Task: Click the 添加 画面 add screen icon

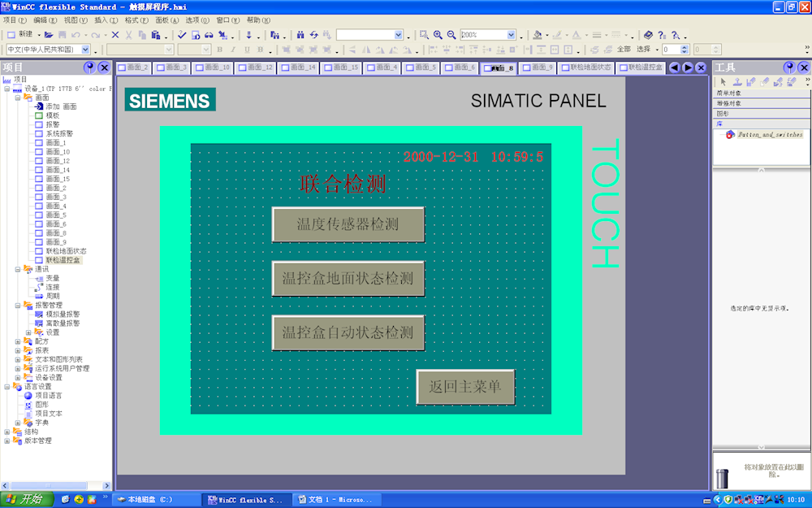Action: pos(39,106)
